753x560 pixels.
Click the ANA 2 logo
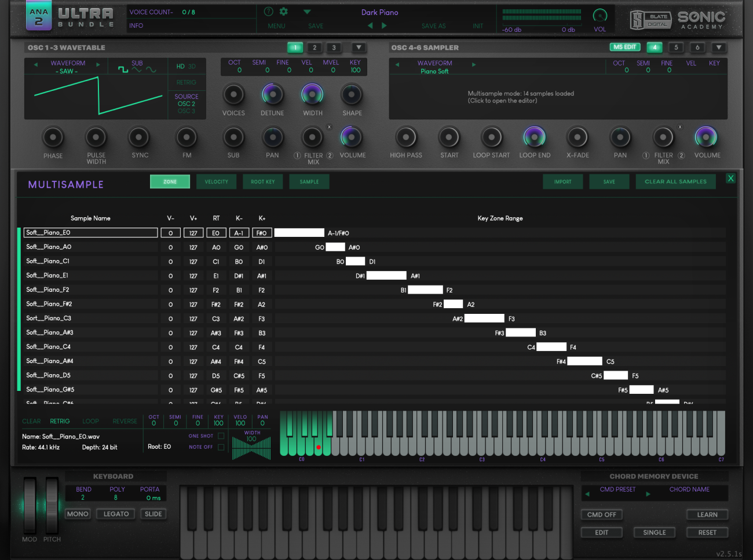pyautogui.click(x=39, y=16)
